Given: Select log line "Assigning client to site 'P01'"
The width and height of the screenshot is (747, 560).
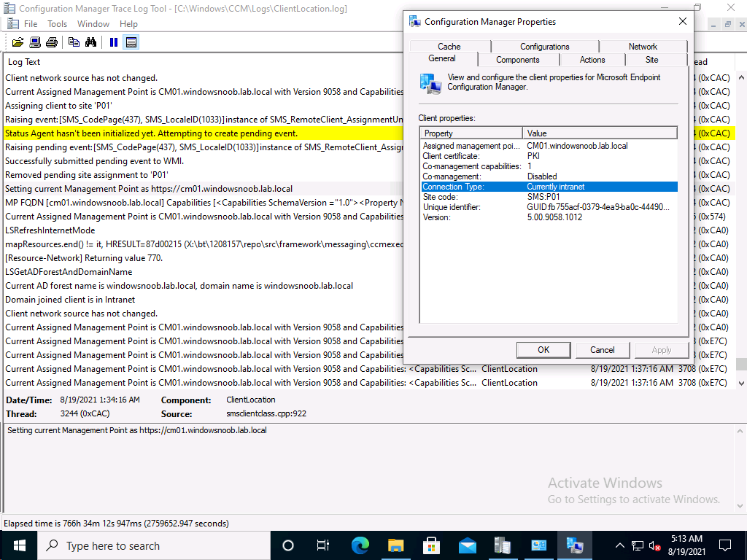Looking at the screenshot, I should [204, 106].
